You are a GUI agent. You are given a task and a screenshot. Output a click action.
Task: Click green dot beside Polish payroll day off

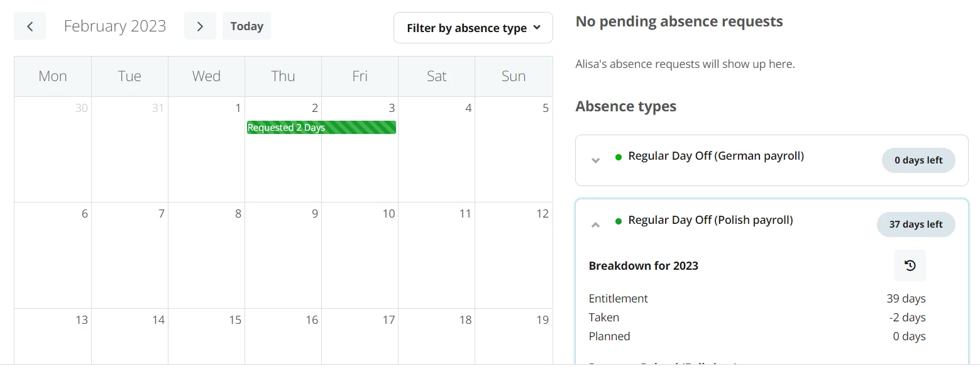(x=619, y=221)
